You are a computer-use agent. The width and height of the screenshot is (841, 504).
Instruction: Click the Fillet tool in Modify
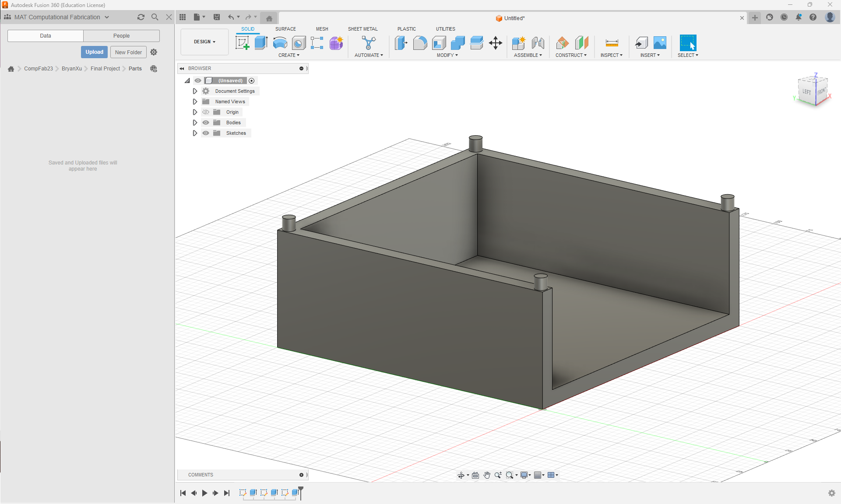pyautogui.click(x=420, y=43)
